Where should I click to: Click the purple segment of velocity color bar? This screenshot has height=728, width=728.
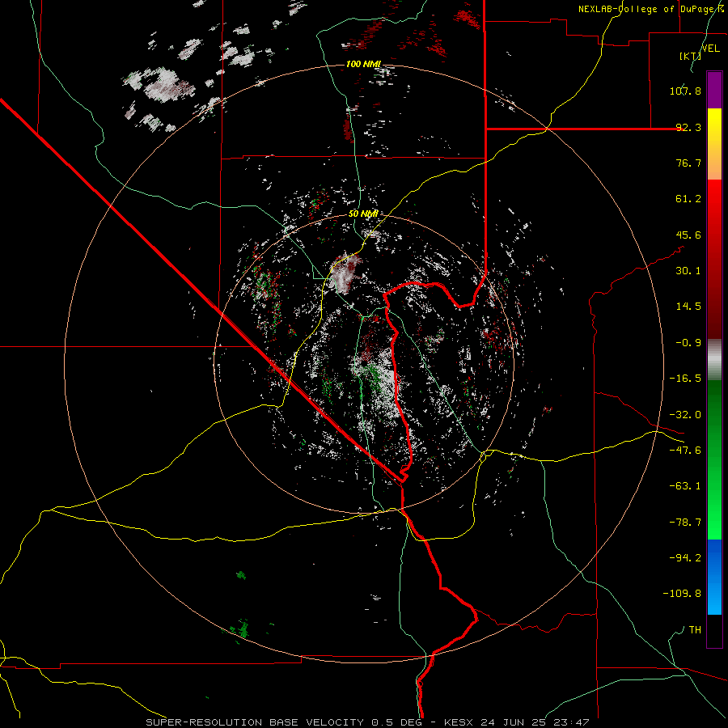coord(714,90)
